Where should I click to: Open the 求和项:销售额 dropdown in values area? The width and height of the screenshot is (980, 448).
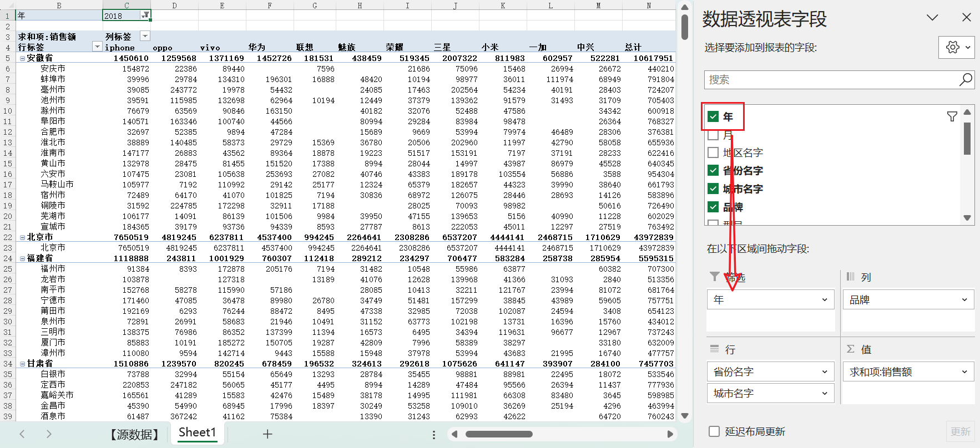965,372
